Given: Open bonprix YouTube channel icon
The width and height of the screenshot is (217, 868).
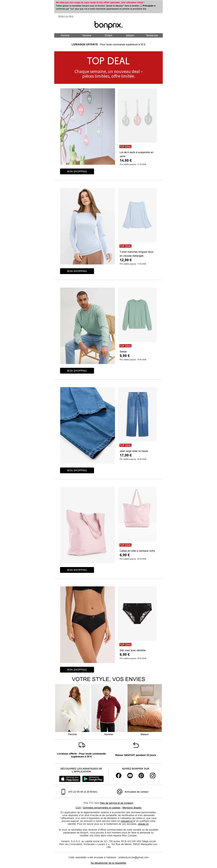Looking at the screenshot, I should click(x=130, y=775).
